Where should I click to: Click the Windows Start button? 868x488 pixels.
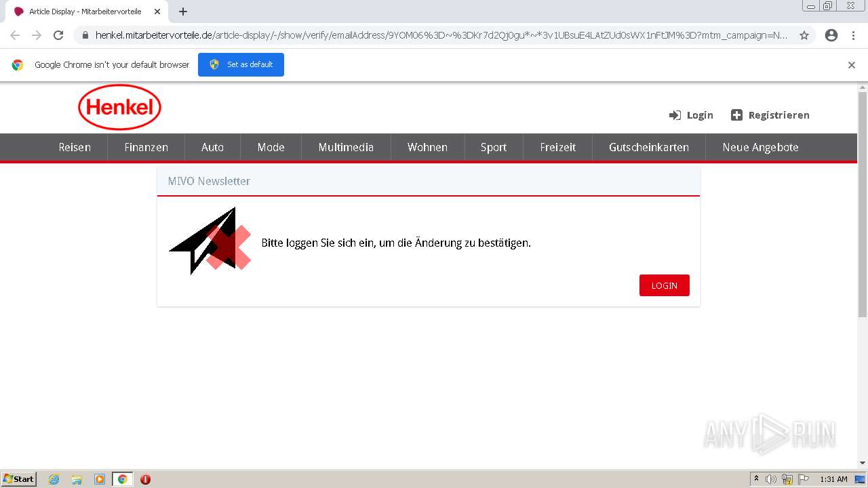point(18,479)
